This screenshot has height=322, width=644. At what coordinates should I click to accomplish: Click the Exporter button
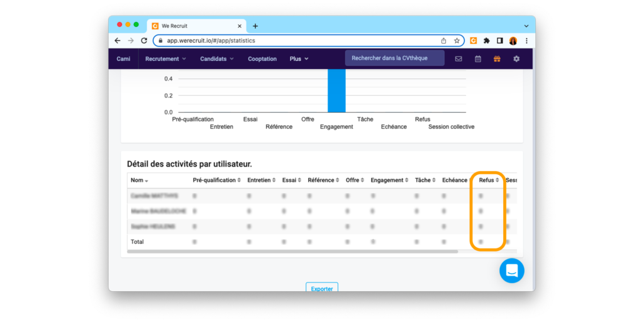tap(322, 287)
